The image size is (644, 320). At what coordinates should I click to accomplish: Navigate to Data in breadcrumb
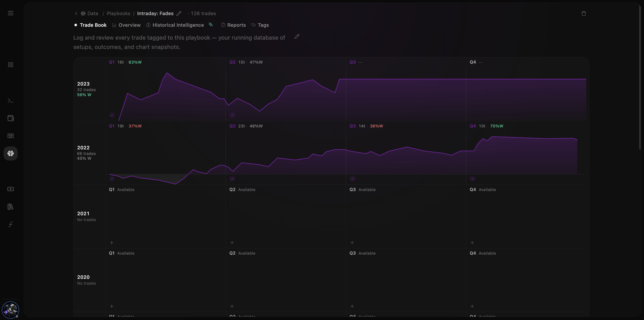(89, 13)
